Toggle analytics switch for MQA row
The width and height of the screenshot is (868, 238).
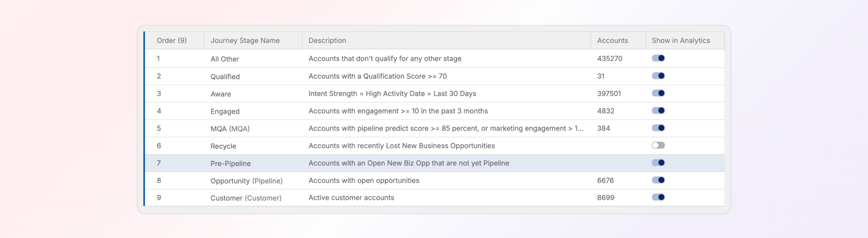point(658,128)
